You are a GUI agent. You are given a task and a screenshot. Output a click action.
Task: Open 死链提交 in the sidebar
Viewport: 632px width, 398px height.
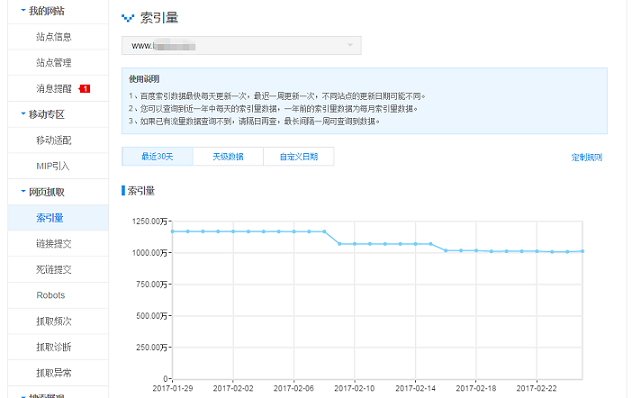54,269
